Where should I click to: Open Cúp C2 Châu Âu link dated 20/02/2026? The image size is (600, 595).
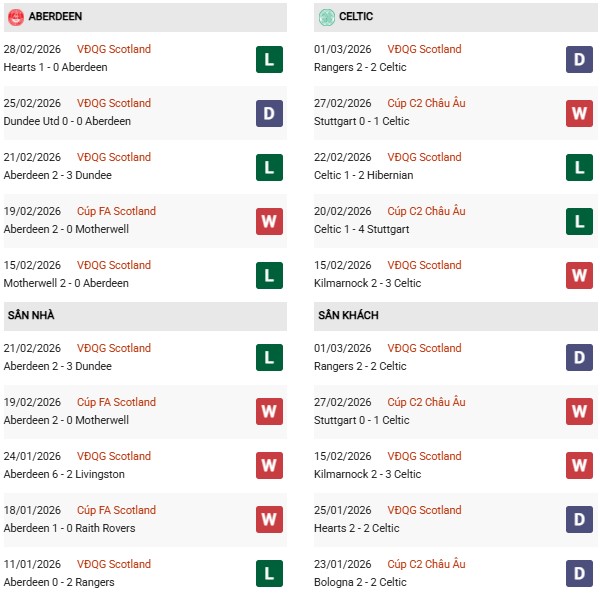pos(429,211)
